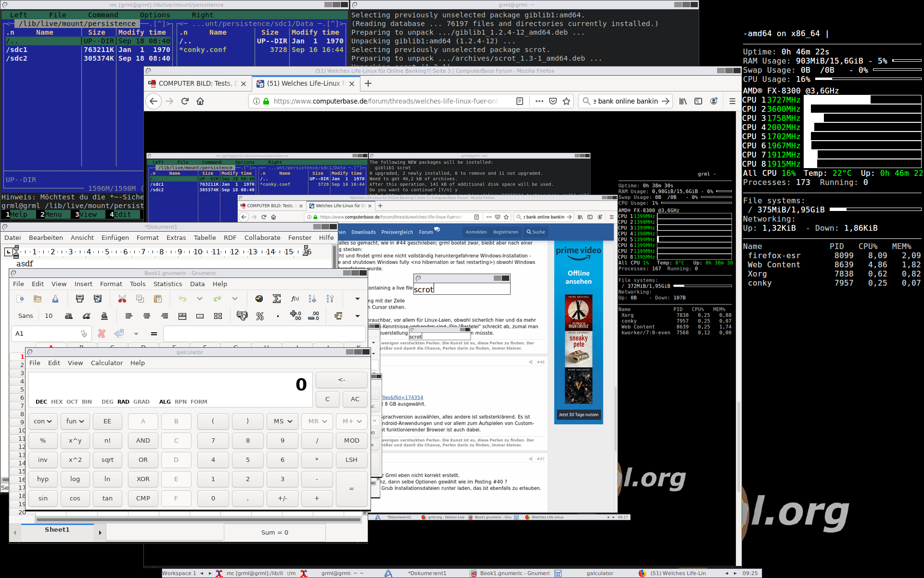
Task: Switch galculator angle mode to DEG
Action: click(x=107, y=402)
